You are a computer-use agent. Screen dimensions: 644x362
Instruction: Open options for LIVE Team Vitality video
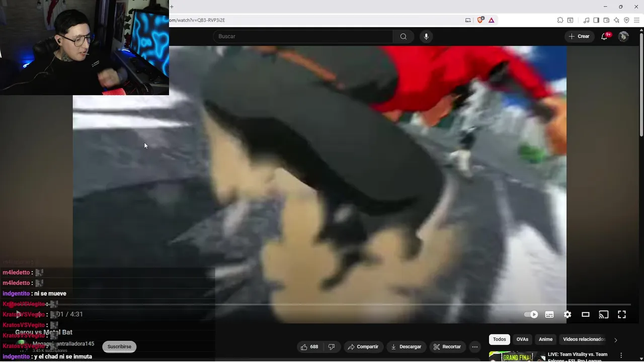[621, 355]
